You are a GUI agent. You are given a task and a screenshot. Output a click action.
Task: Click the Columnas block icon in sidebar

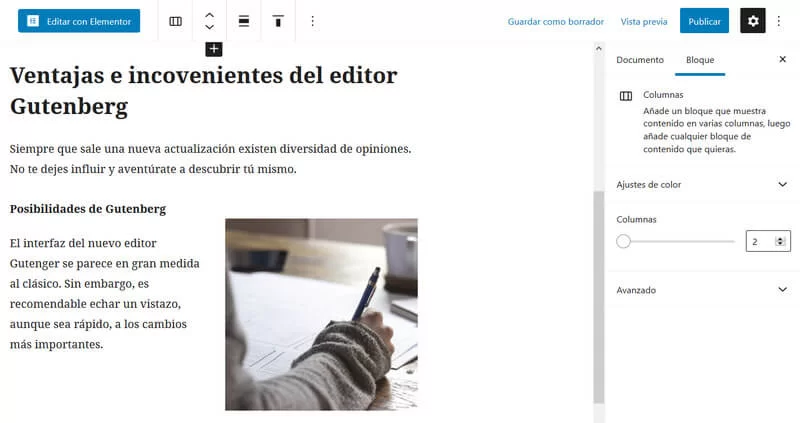pyautogui.click(x=626, y=96)
